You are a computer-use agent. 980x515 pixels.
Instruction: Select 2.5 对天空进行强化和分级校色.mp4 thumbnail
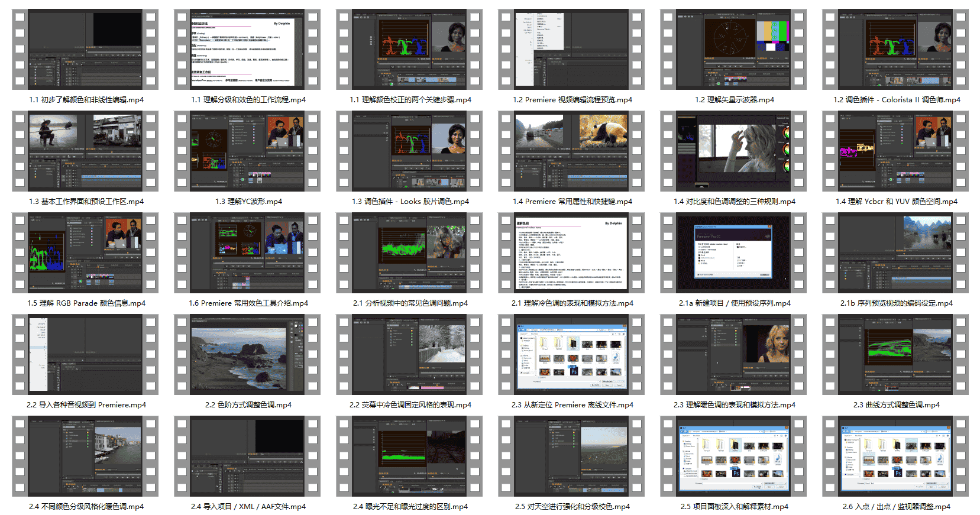click(571, 456)
